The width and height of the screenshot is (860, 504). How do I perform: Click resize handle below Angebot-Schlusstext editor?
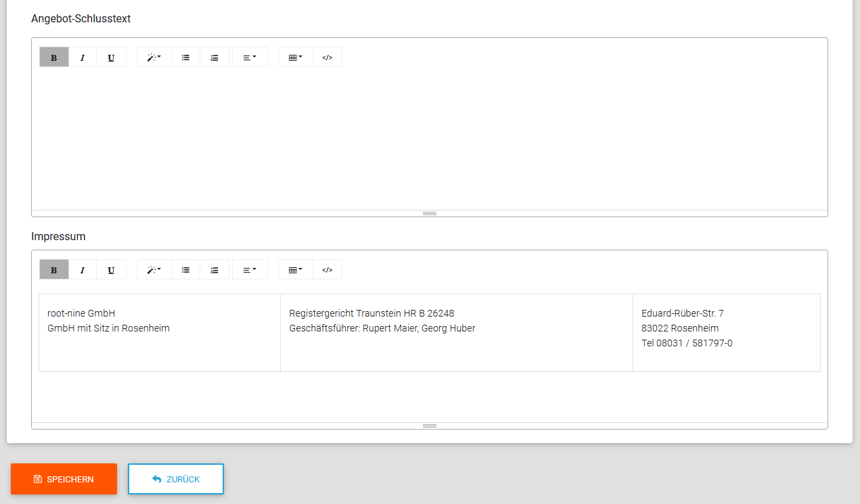pos(430,213)
